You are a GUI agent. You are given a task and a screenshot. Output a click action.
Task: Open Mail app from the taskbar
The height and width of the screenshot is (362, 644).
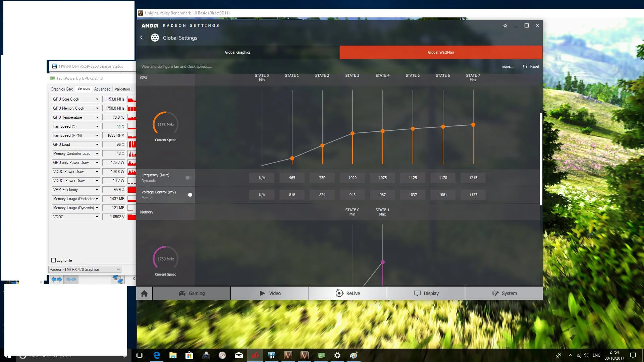coord(239,355)
